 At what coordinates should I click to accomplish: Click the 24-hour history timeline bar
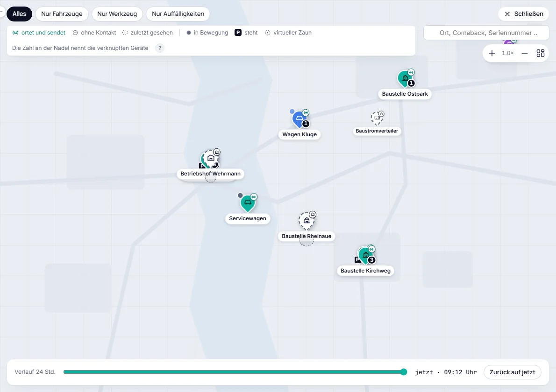[x=234, y=372]
